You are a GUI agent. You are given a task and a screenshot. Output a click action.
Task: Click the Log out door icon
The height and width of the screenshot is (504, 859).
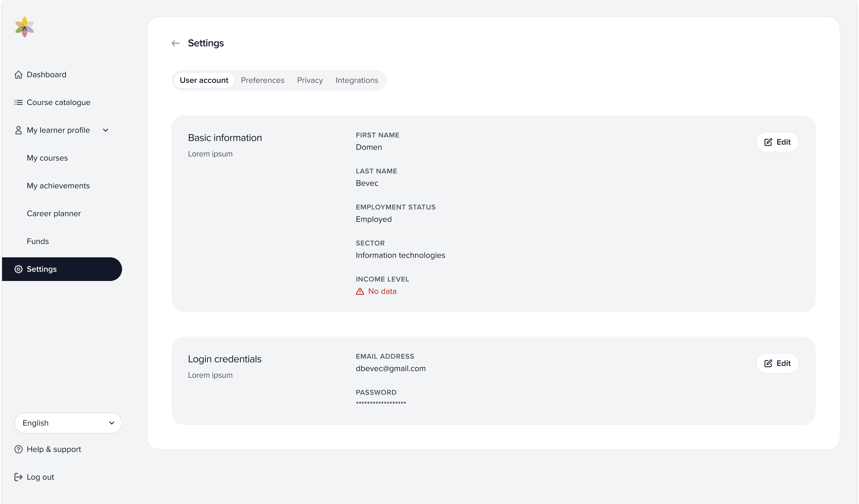[19, 477]
